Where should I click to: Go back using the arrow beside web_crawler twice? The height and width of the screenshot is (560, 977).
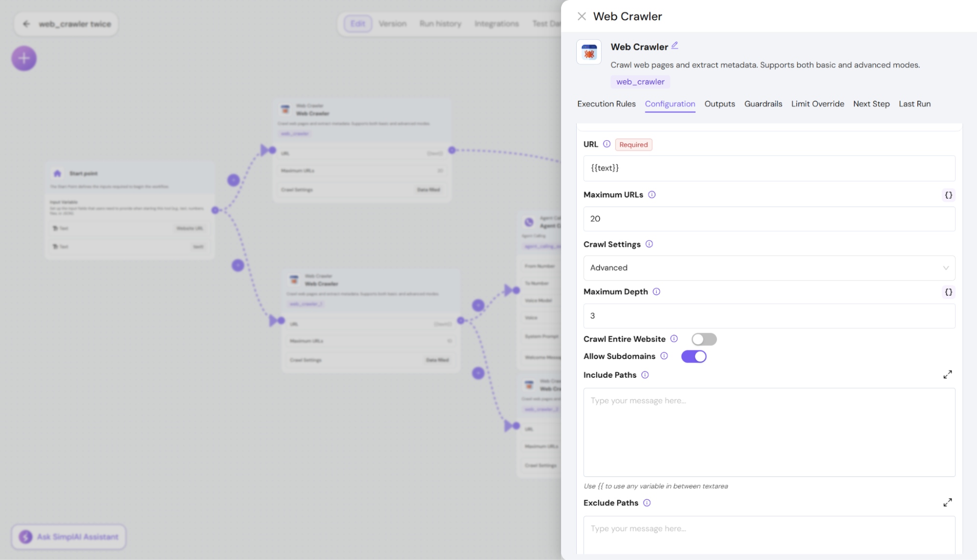(x=26, y=24)
